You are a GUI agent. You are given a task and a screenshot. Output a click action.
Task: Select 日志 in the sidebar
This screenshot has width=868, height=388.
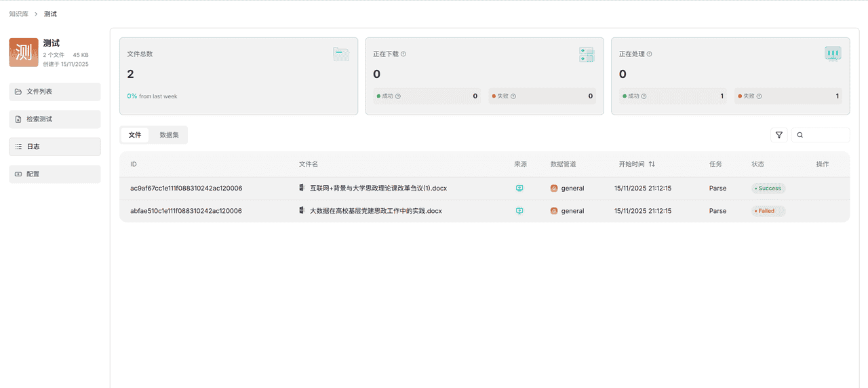point(55,147)
